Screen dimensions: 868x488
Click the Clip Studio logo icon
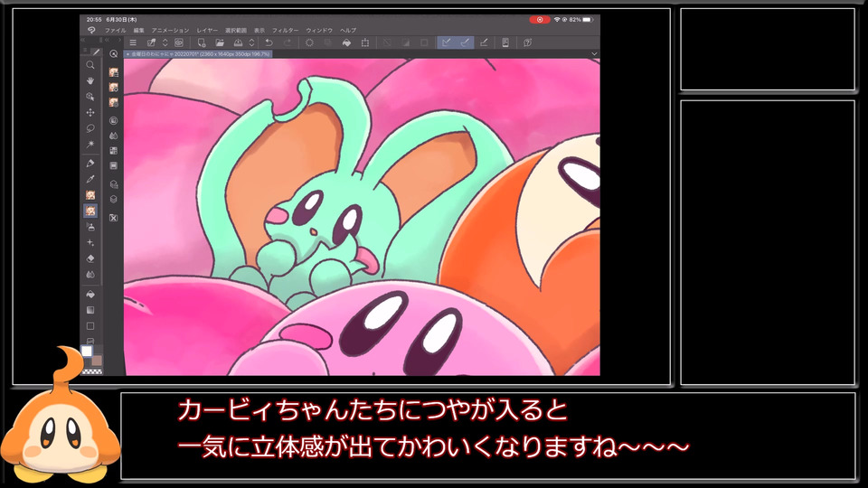(91, 31)
